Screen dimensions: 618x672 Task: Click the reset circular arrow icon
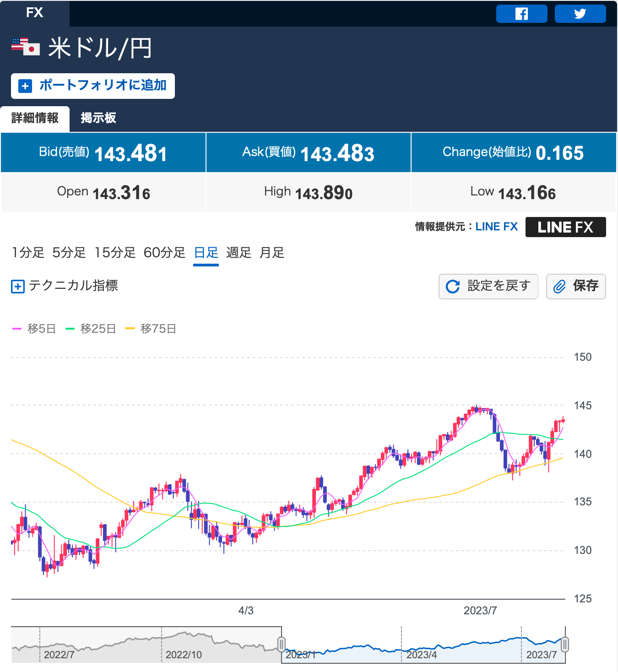[x=453, y=287]
